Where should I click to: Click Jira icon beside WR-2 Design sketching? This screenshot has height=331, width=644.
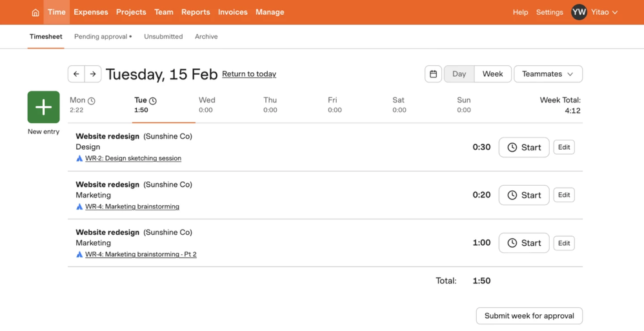pos(79,159)
